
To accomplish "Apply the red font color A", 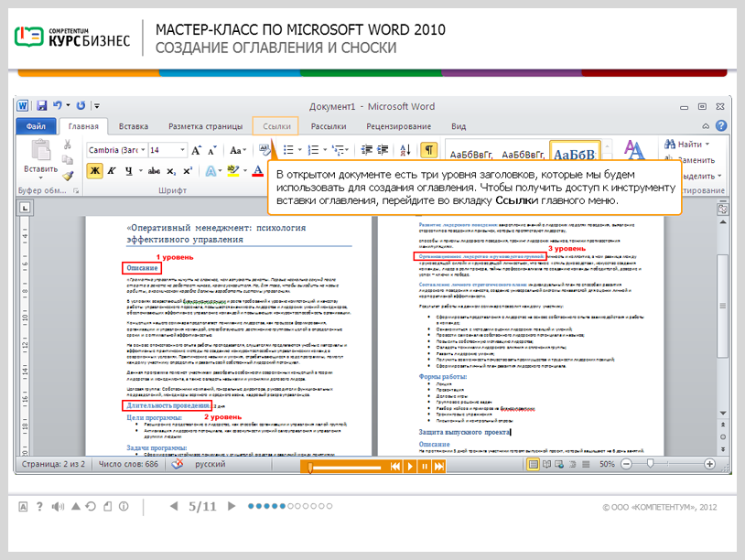I will click(x=257, y=171).
